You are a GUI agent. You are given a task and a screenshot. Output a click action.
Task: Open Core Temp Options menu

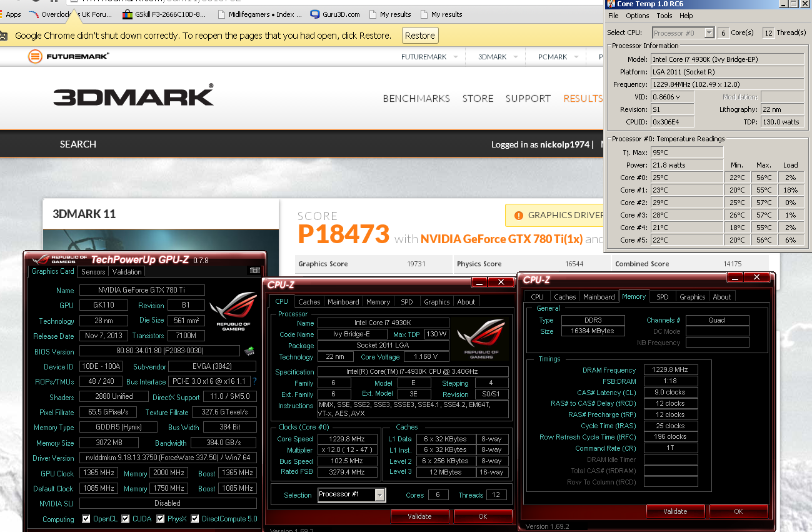638,16
